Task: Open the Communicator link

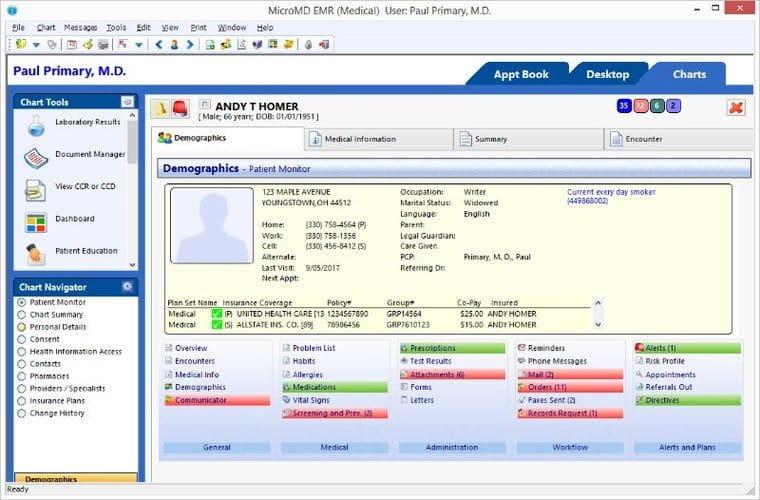Action: pyautogui.click(x=217, y=400)
